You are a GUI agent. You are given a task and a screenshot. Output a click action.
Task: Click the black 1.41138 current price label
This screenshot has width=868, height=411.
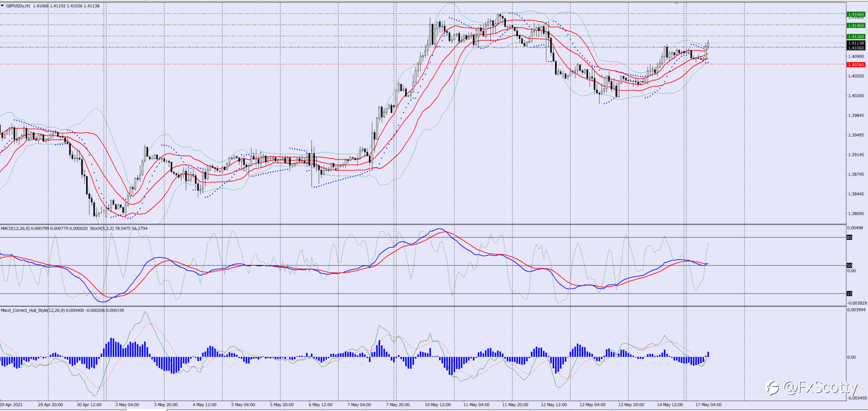tap(856, 43)
